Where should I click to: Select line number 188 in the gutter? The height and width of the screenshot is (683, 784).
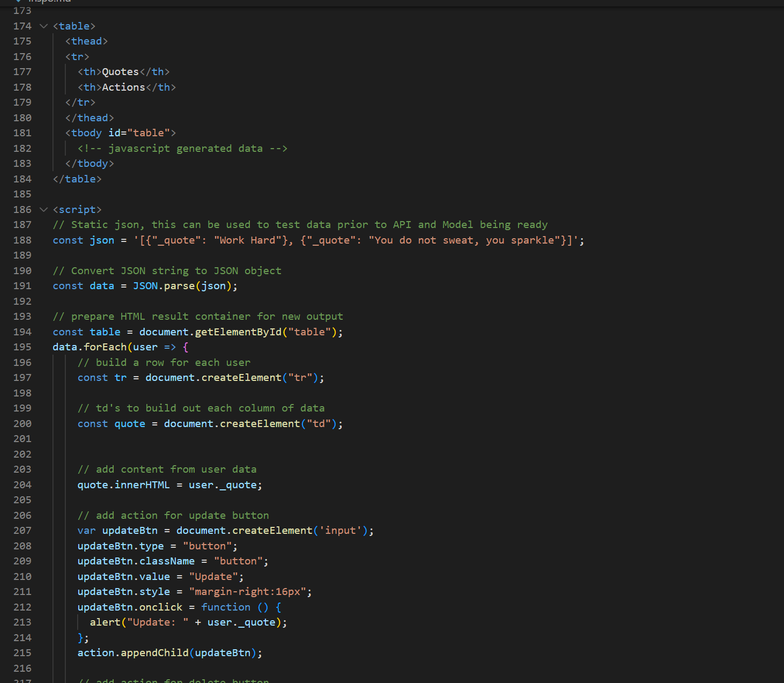pyautogui.click(x=23, y=240)
